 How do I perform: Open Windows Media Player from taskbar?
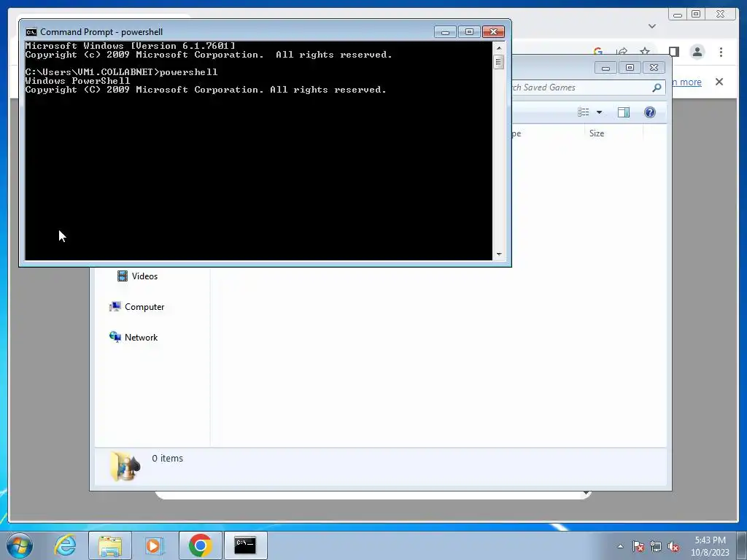(154, 545)
